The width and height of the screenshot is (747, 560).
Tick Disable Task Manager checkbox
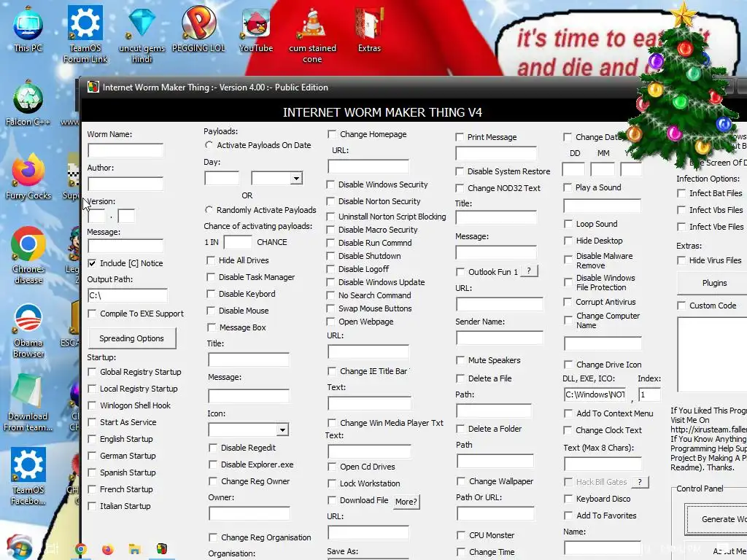(211, 277)
